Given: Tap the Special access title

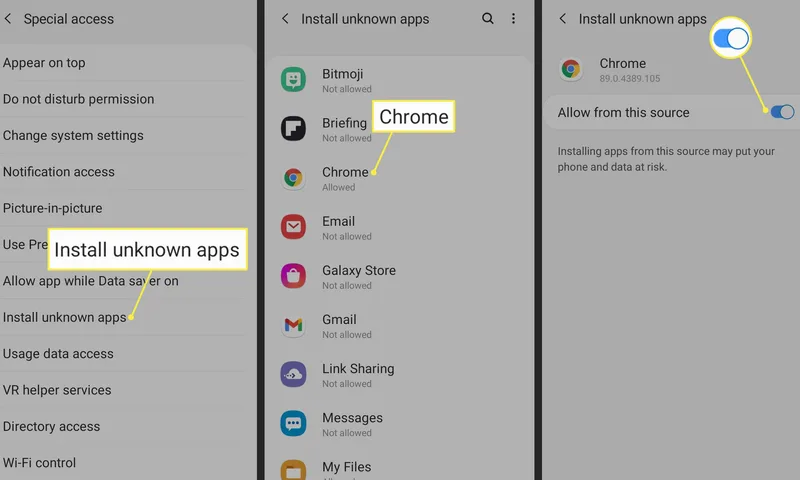Looking at the screenshot, I should pos(68,19).
